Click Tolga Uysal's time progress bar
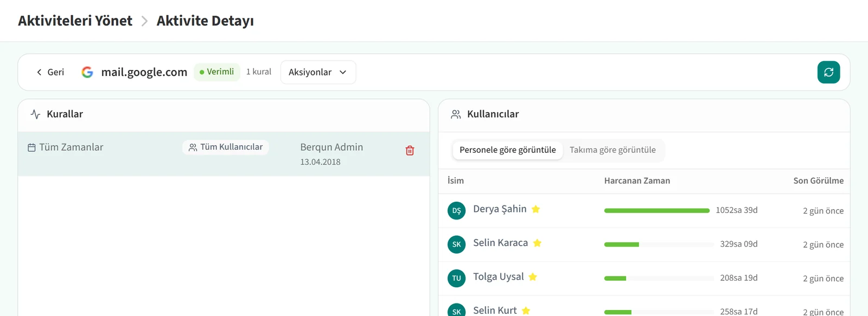 click(x=659, y=278)
